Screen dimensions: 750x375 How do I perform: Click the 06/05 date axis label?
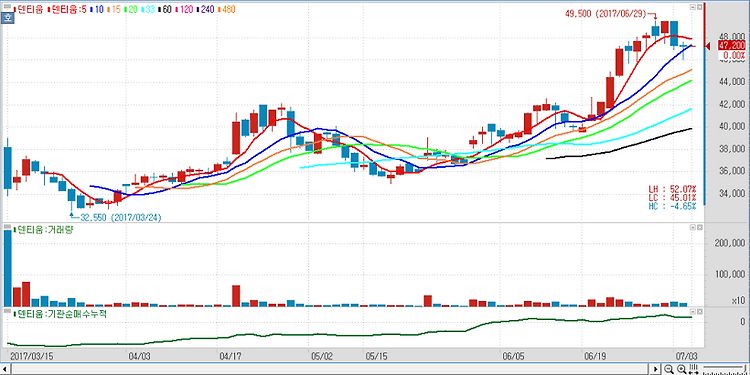coord(514,356)
